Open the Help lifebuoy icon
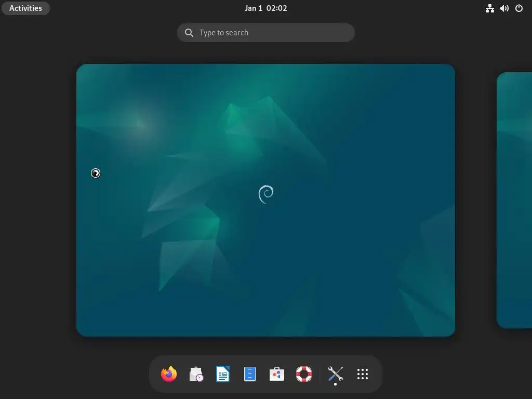 pyautogui.click(x=303, y=374)
